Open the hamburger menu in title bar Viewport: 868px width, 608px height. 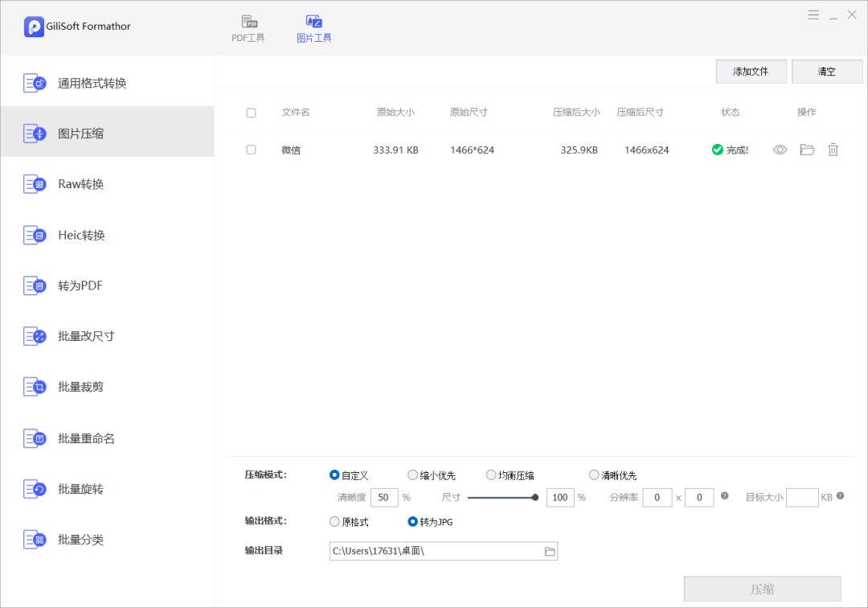[x=813, y=14]
